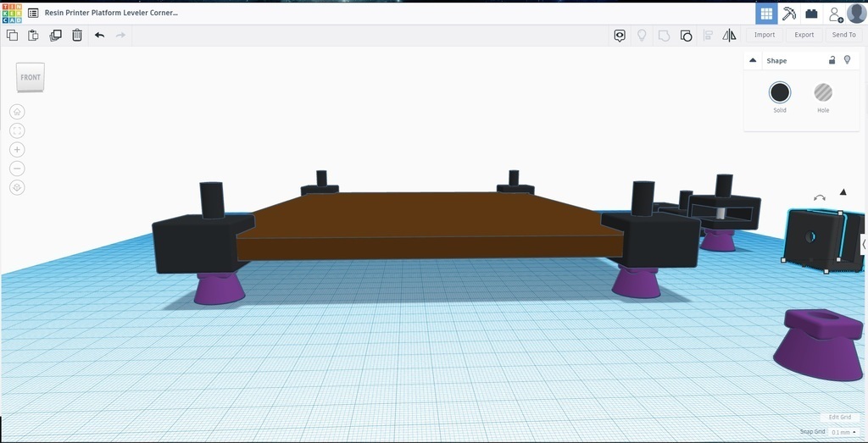The image size is (868, 443).
Task: Undo the last action
Action: pyautogui.click(x=99, y=36)
